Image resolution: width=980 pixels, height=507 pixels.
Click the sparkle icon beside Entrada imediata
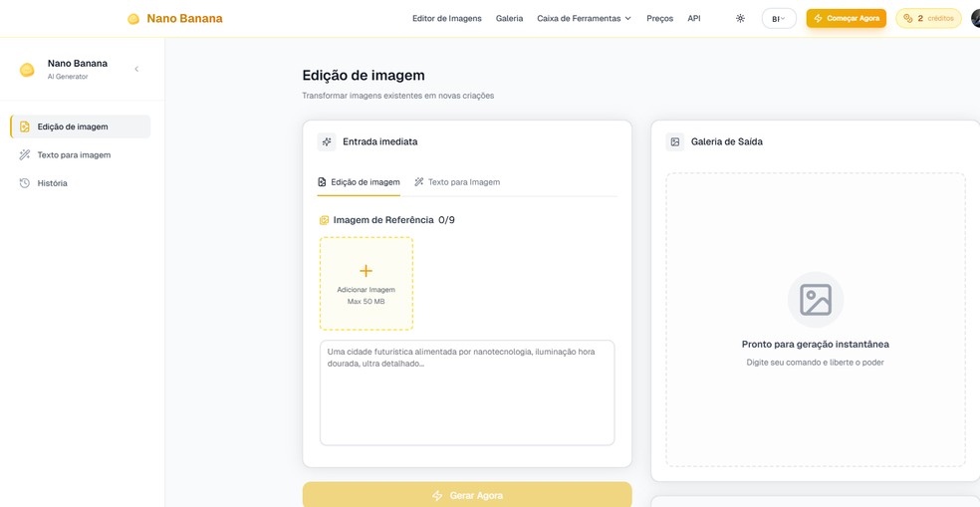[327, 141]
